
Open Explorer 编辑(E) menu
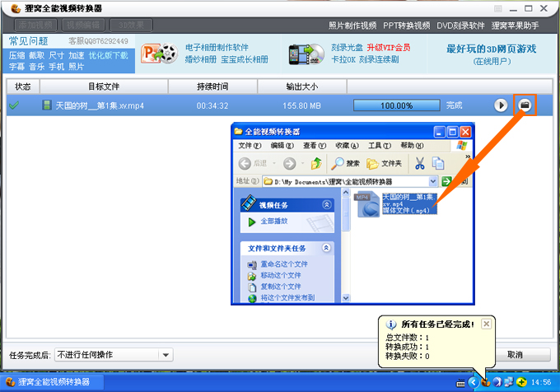pyautogui.click(x=282, y=145)
